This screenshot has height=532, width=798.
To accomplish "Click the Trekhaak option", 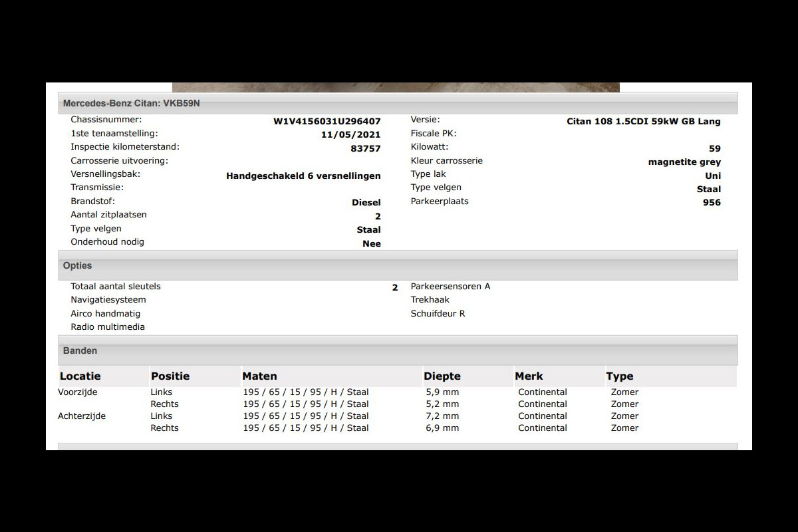I will tap(430, 300).
